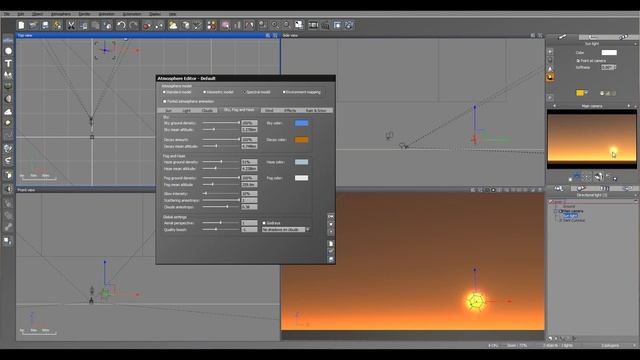The height and width of the screenshot is (360, 640).
Task: Click the Aerial perspective slider
Action: [221, 223]
